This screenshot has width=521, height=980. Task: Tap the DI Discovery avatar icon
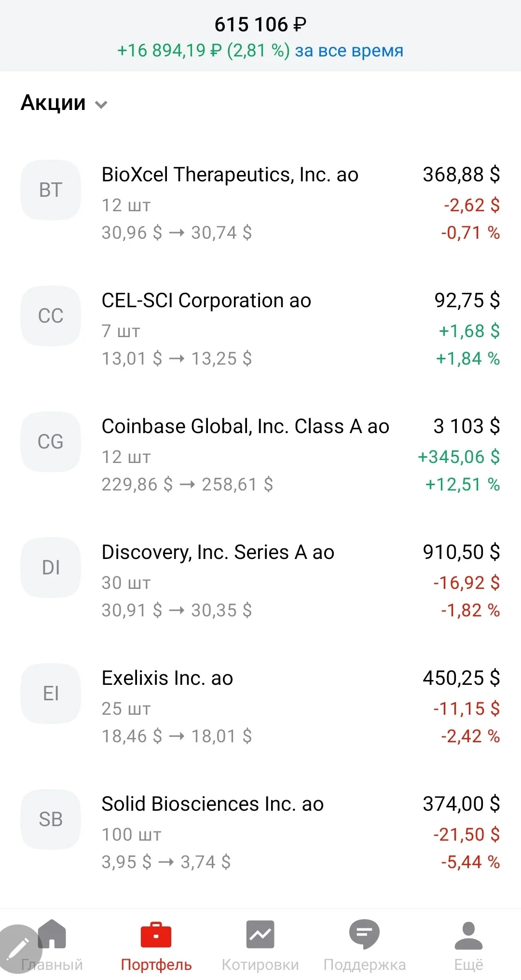51,568
